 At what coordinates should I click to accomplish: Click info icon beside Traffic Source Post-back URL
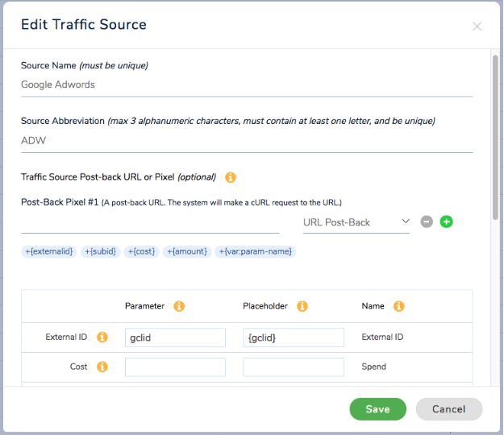pos(230,177)
